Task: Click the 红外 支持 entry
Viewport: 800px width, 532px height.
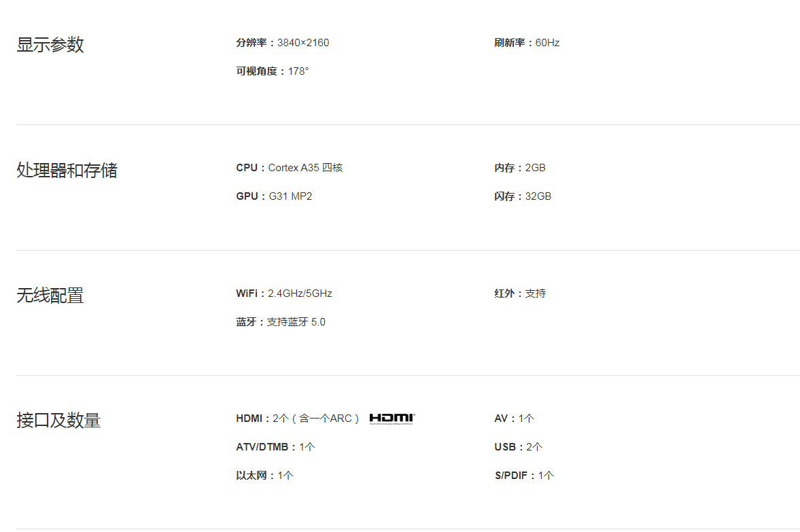Action: (520, 294)
